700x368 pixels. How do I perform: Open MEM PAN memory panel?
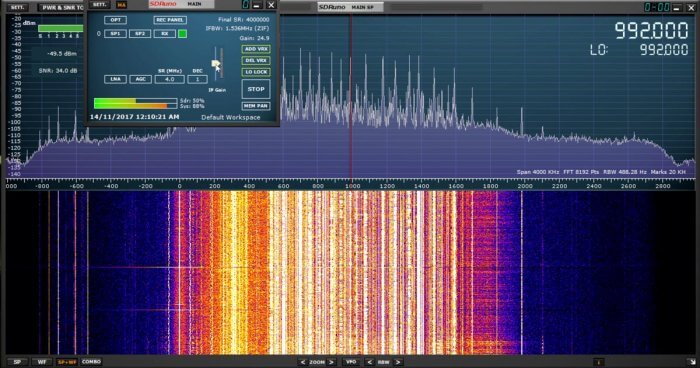point(256,106)
